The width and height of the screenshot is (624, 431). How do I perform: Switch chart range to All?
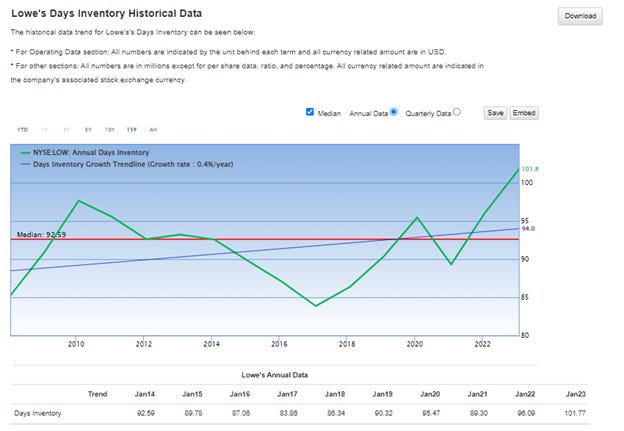153,130
